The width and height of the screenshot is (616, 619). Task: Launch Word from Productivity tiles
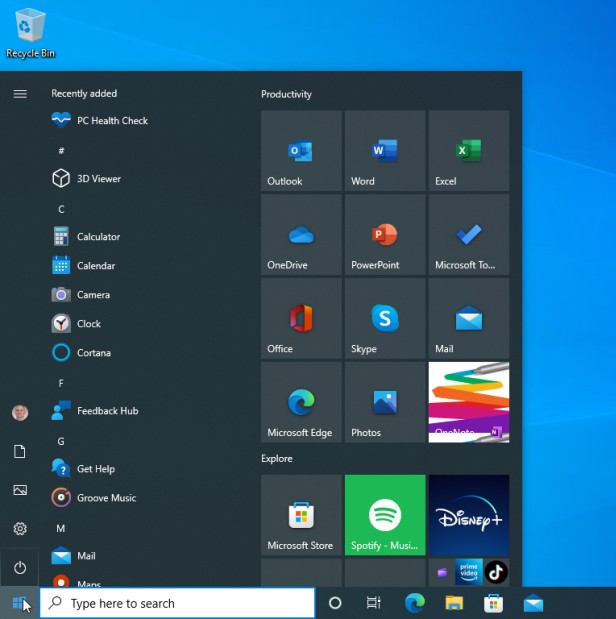pyautogui.click(x=384, y=151)
